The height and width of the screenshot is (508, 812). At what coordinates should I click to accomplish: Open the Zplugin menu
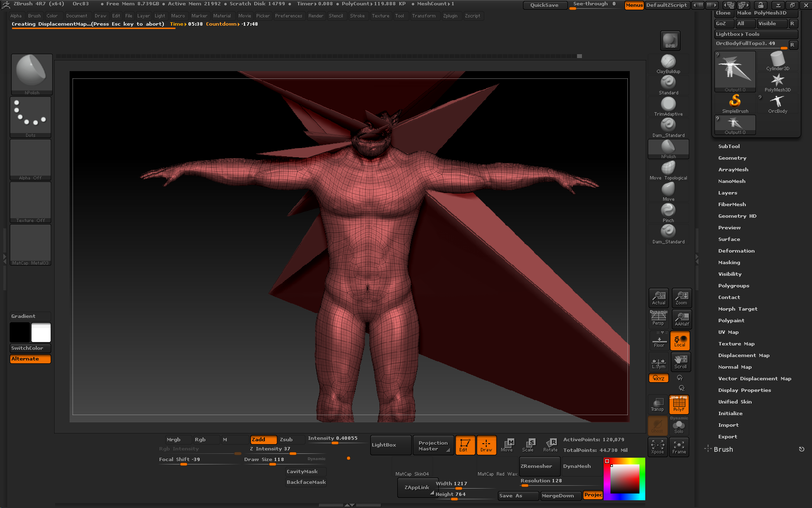pyautogui.click(x=450, y=16)
